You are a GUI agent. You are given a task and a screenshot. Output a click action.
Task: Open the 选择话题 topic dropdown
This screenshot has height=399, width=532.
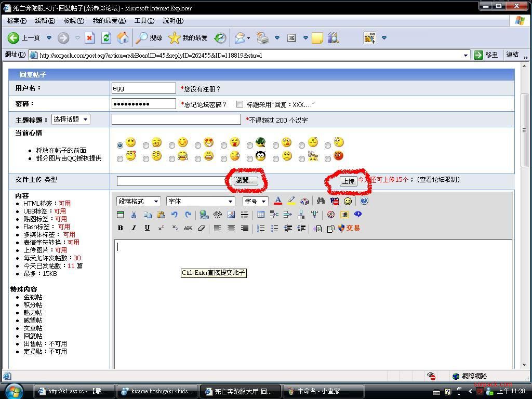(71, 119)
